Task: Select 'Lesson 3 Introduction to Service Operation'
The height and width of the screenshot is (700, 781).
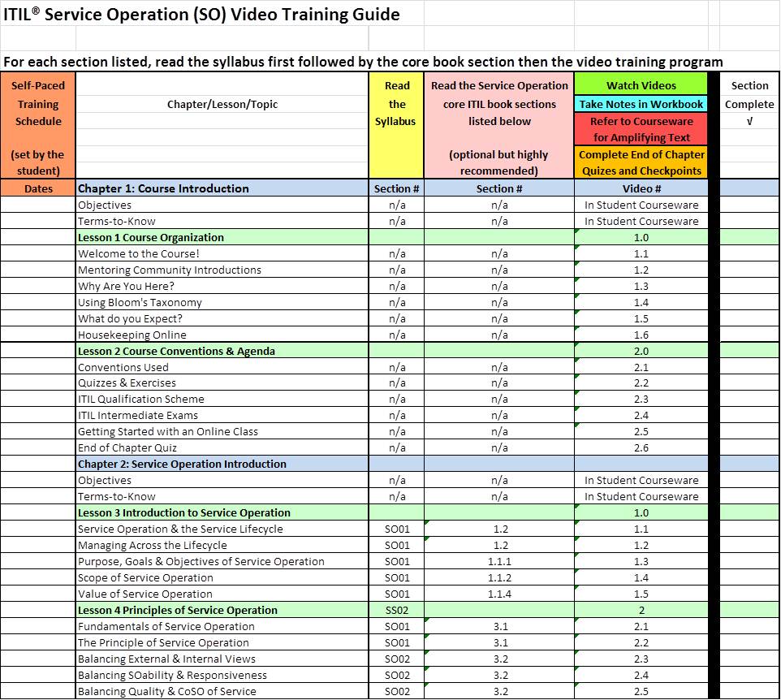Action: point(222,512)
